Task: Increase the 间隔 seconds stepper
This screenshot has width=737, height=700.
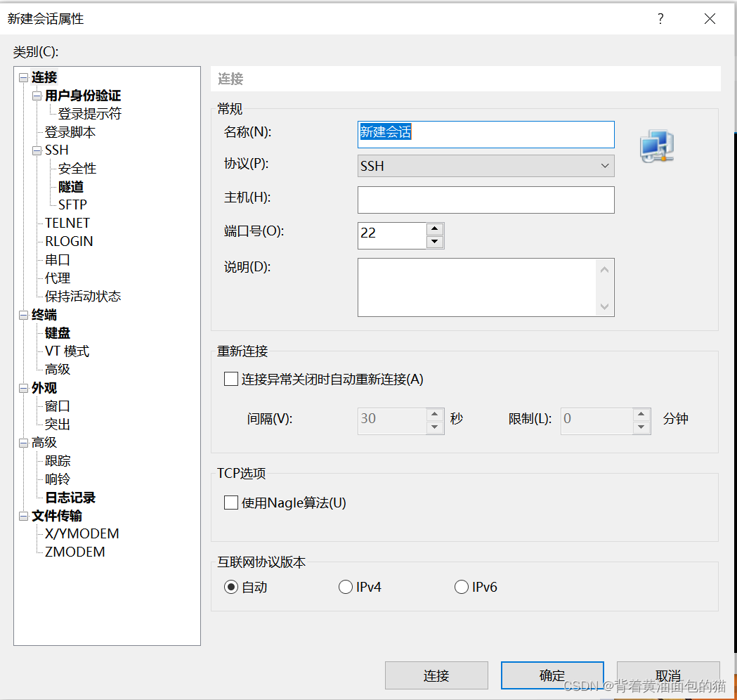Action: 435,414
